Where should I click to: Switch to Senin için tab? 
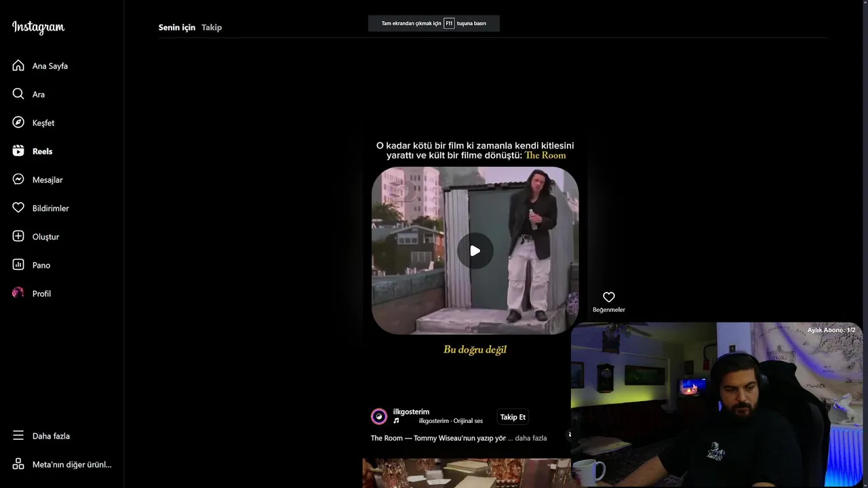click(x=177, y=27)
